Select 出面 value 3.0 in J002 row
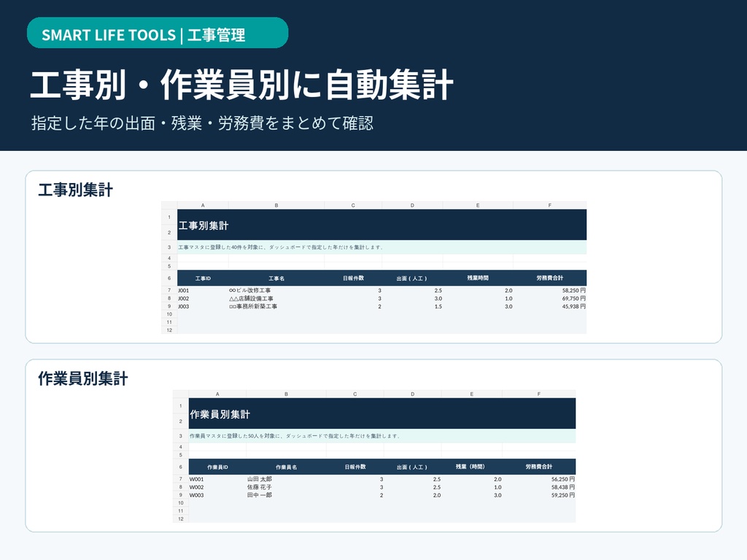This screenshot has width=747, height=560. [412, 298]
